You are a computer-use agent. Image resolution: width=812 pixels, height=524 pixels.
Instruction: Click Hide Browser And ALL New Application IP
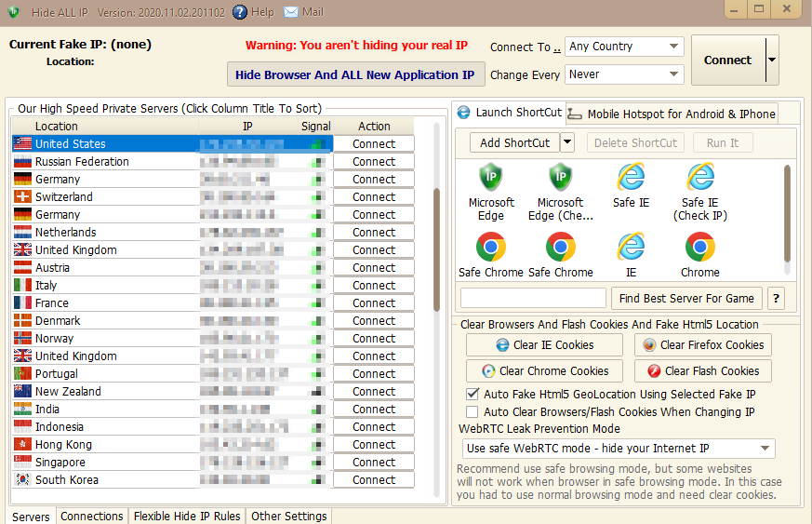pos(355,74)
